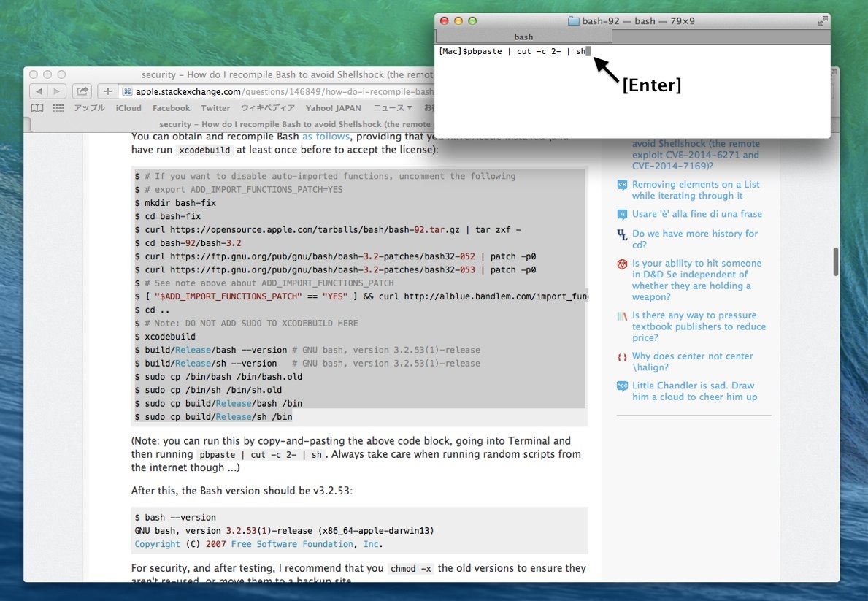
Task: Click Unix & Linux icon beside history question
Action: coord(622,234)
